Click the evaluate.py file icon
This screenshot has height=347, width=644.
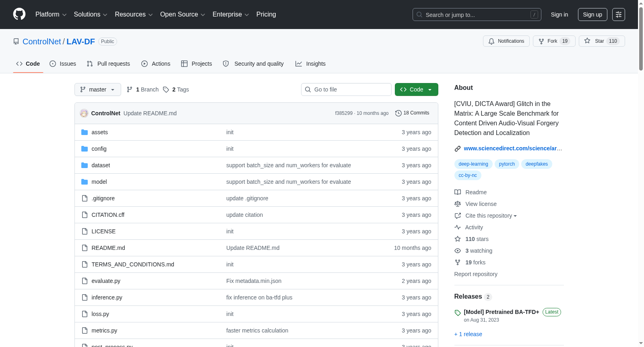(x=85, y=281)
